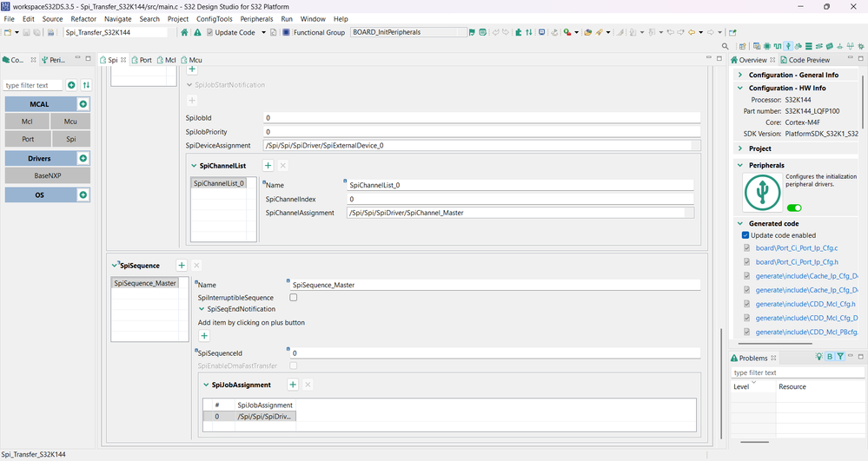
Task: Expand the Project section
Action: tap(740, 148)
